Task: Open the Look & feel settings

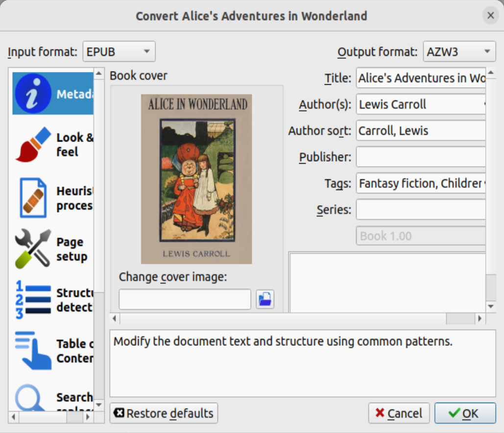Action: coord(33,144)
